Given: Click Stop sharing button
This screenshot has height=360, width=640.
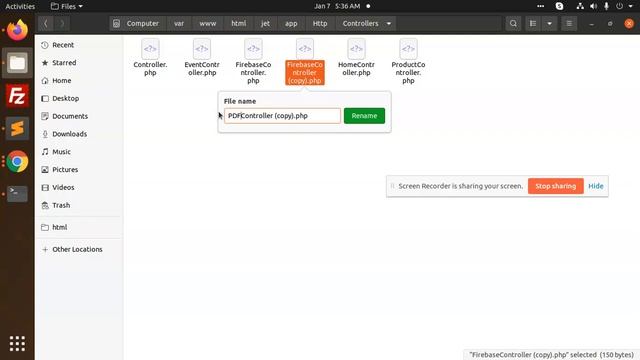Looking at the screenshot, I should 556,186.
